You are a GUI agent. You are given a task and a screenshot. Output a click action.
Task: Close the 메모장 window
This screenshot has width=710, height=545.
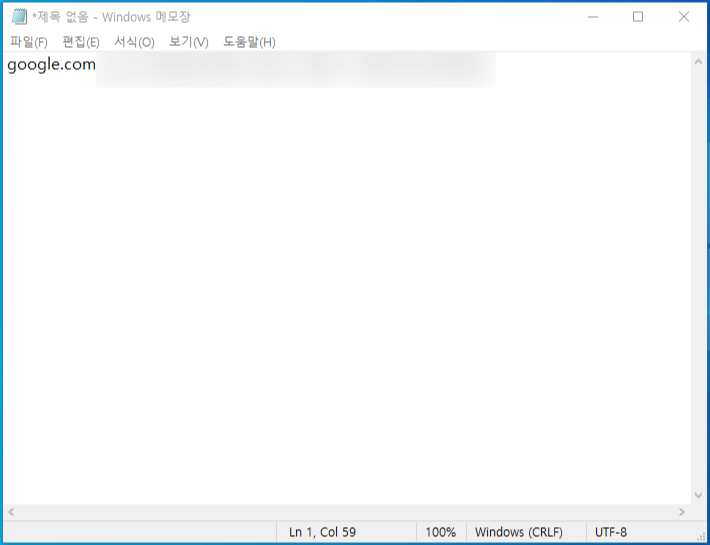tap(684, 17)
